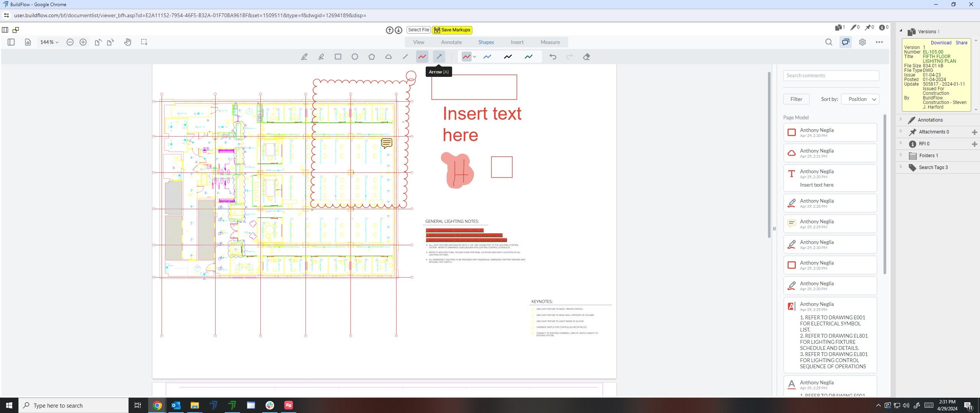Screen dimensions: 980x413
Task: Open the Annotate tab
Action: (x=451, y=42)
